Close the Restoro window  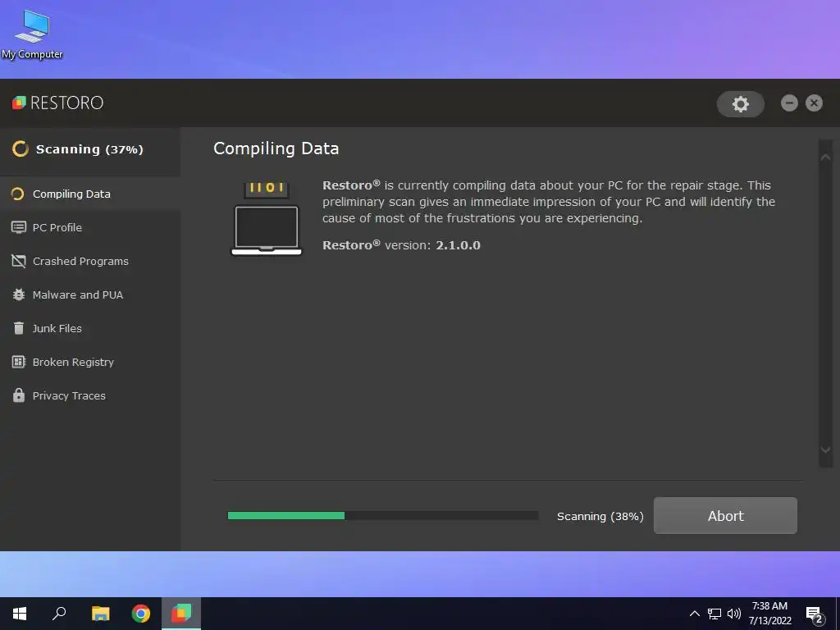coord(814,103)
